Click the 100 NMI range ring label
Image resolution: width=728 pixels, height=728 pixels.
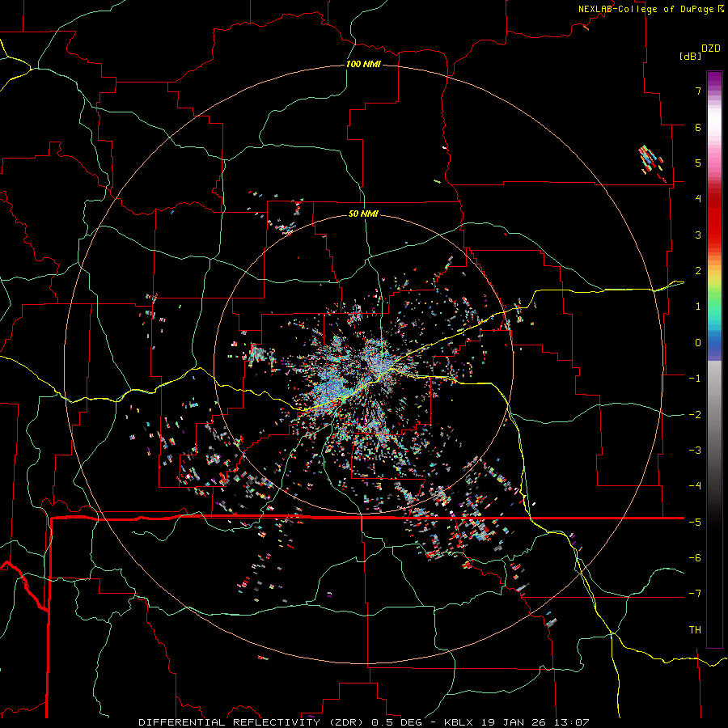click(x=363, y=64)
